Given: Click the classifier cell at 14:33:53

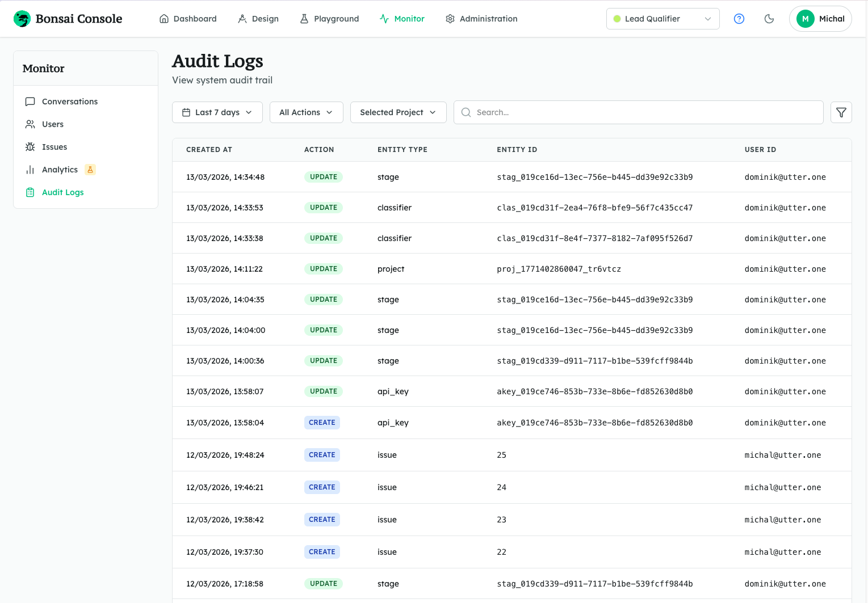Looking at the screenshot, I should tap(395, 208).
